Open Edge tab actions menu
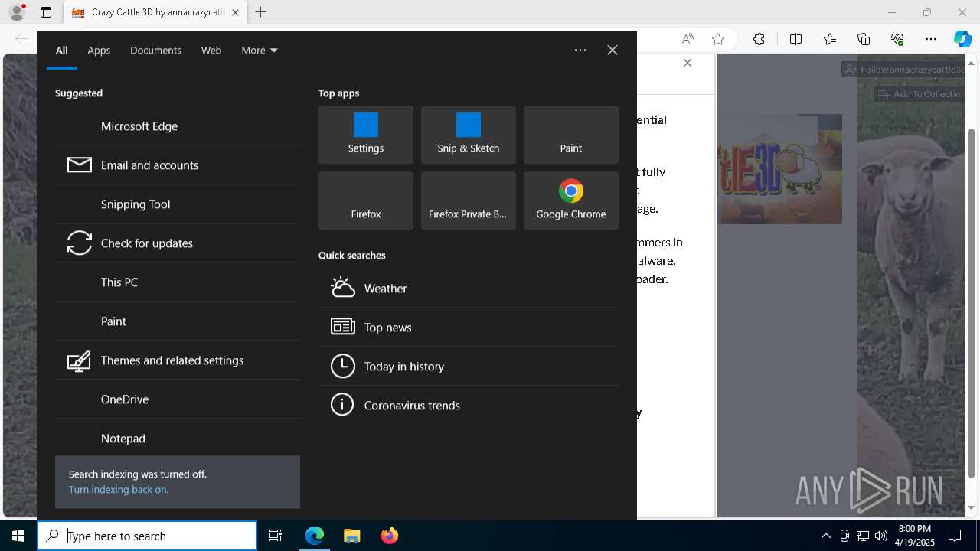The width and height of the screenshot is (980, 551). click(46, 12)
